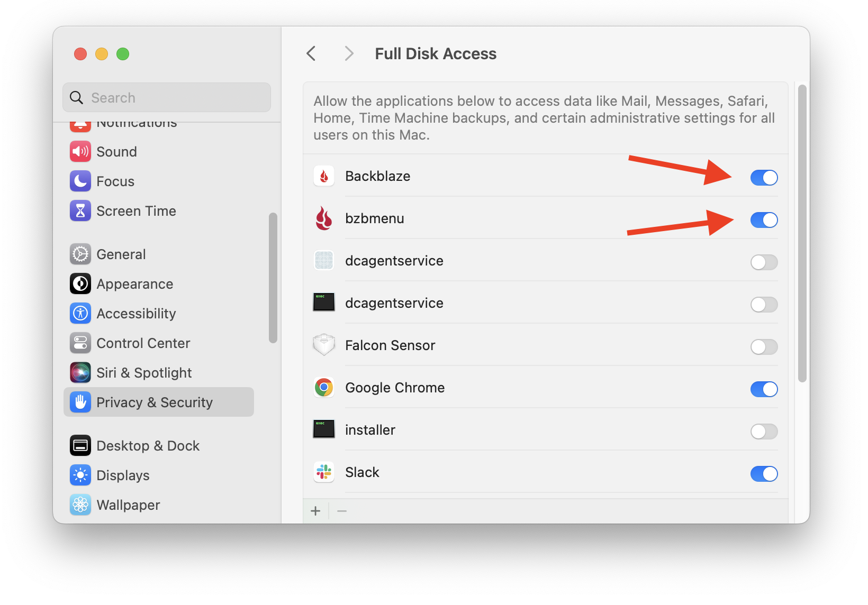Viewport: 868px width, 605px height.
Task: Add an app with the plus button
Action: 315,511
